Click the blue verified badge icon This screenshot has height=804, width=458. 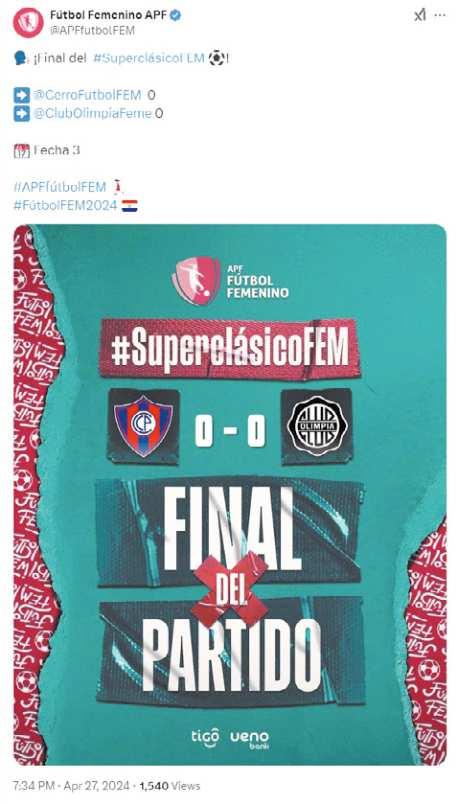click(175, 16)
